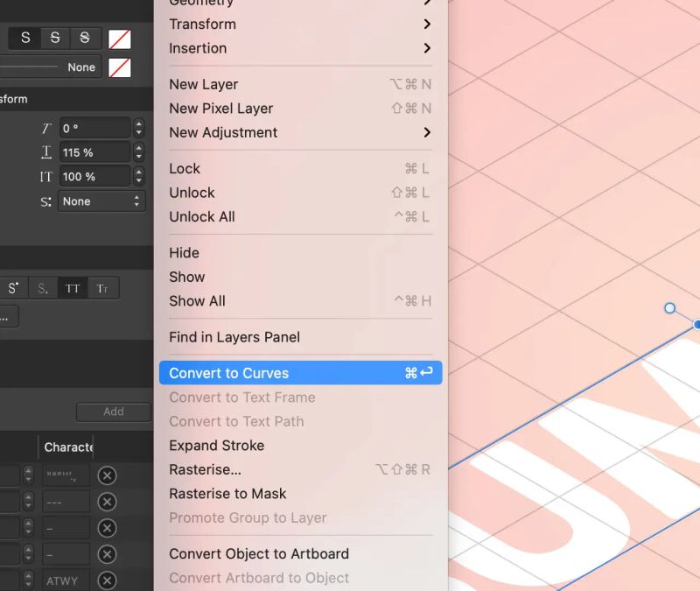This screenshot has height=591, width=700.
Task: Click the contextual alternates S• icon
Action: pyautogui.click(x=13, y=288)
